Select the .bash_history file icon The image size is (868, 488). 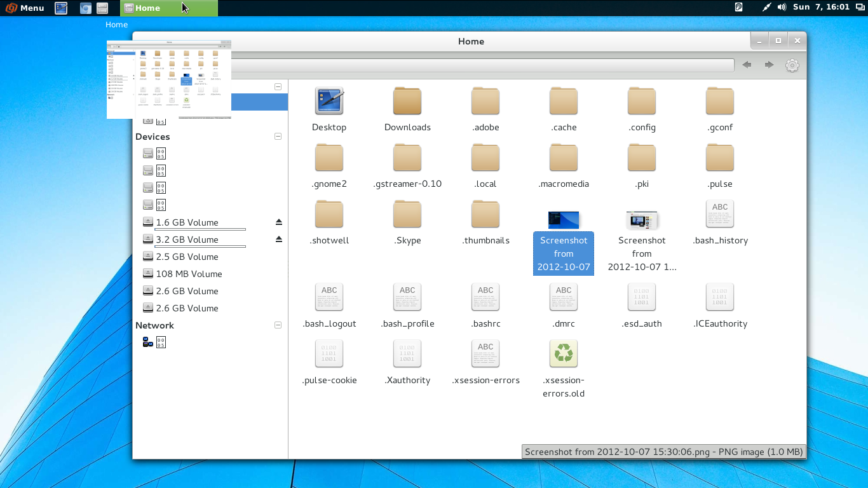[719, 214]
